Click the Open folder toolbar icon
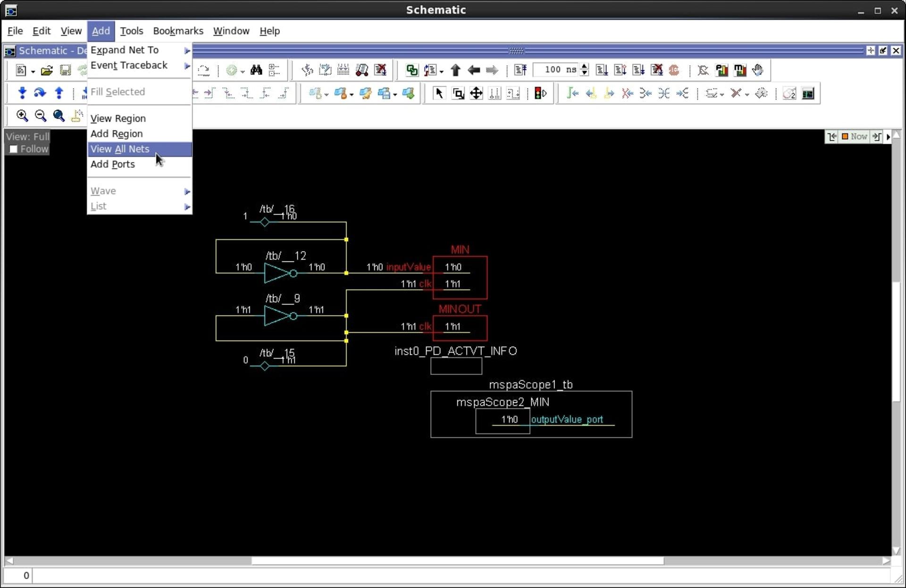The width and height of the screenshot is (906, 588). click(46, 70)
